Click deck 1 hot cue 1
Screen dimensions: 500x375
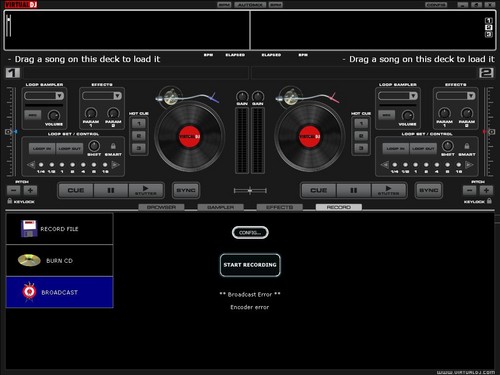tap(139, 124)
